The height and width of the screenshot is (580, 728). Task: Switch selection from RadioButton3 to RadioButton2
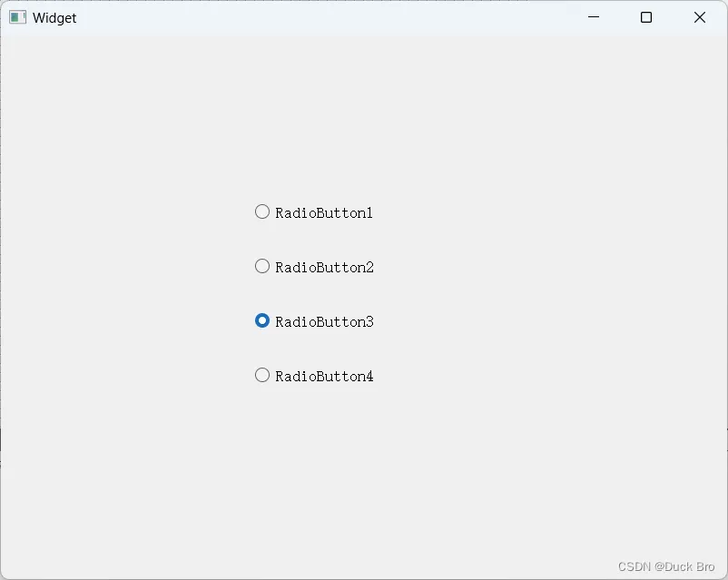click(262, 266)
